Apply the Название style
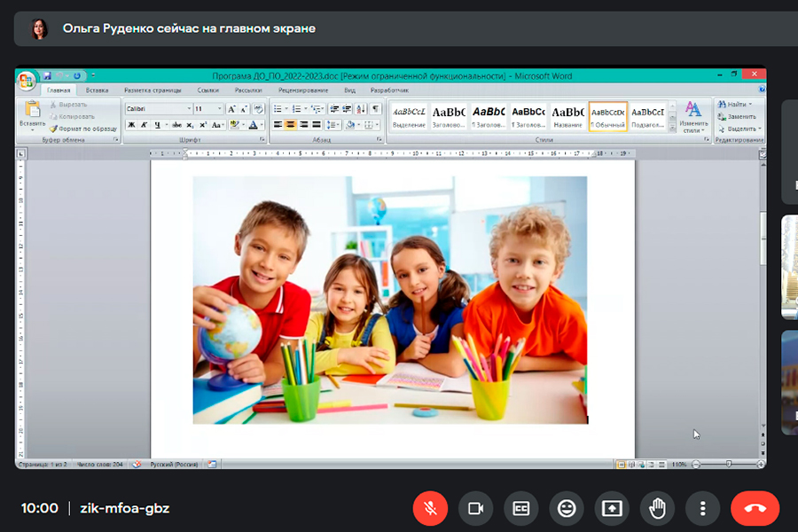 tap(568, 116)
